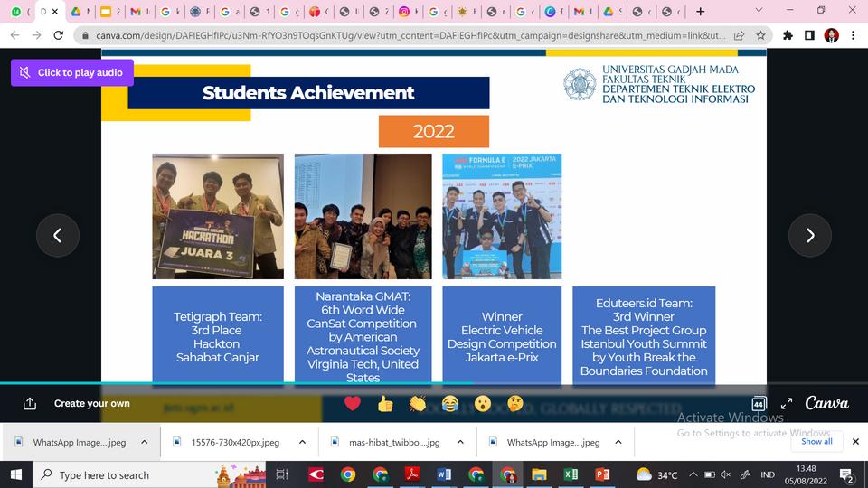Viewport: 868px width, 488px height.
Task: Go to the previous slide arrow
Action: coord(58,236)
